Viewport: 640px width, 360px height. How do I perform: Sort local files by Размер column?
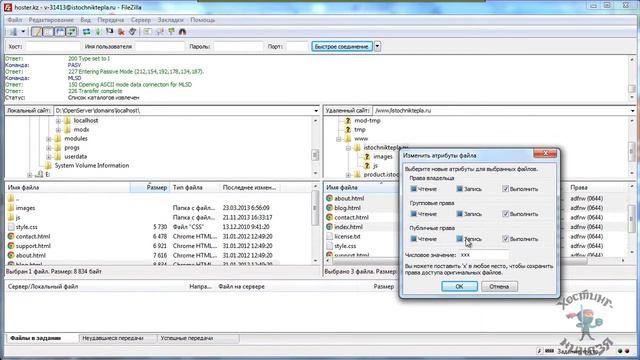pos(149,187)
